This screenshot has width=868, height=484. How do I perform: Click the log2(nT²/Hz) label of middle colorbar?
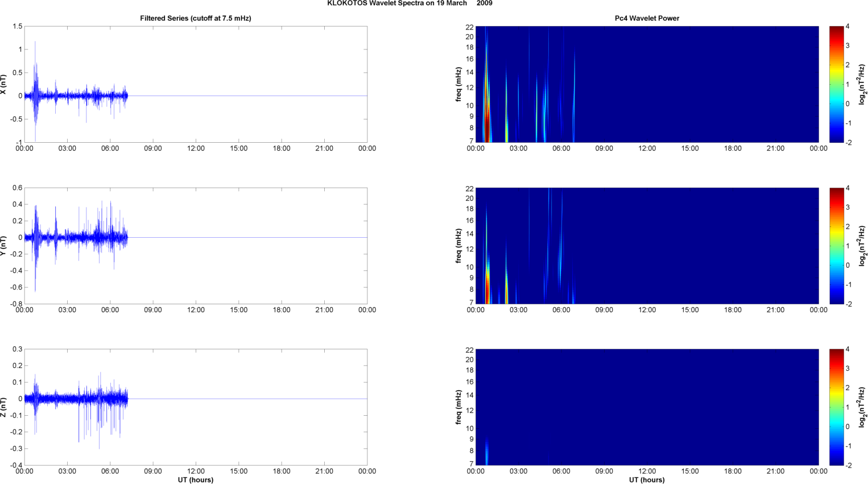(x=862, y=246)
